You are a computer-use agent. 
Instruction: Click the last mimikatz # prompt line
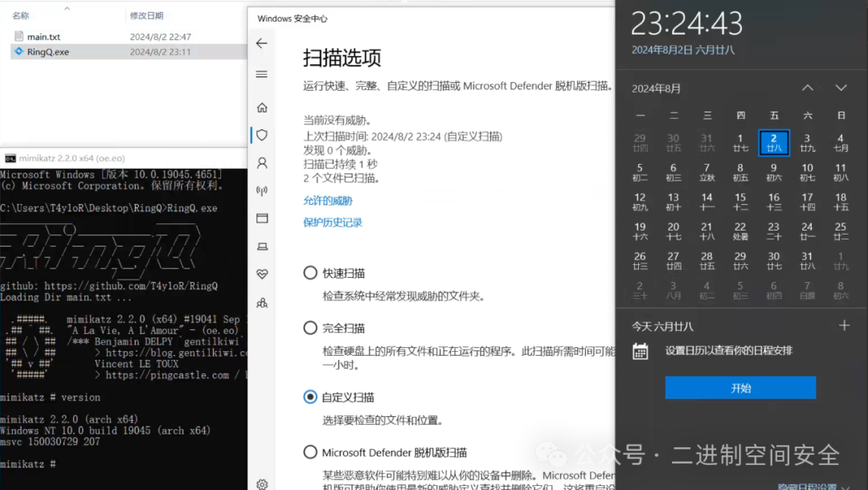(27, 464)
